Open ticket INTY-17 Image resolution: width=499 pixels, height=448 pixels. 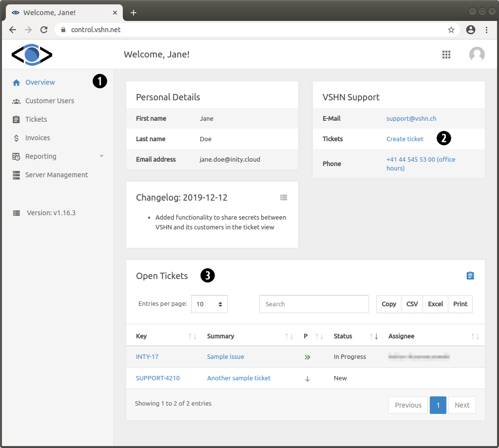147,357
